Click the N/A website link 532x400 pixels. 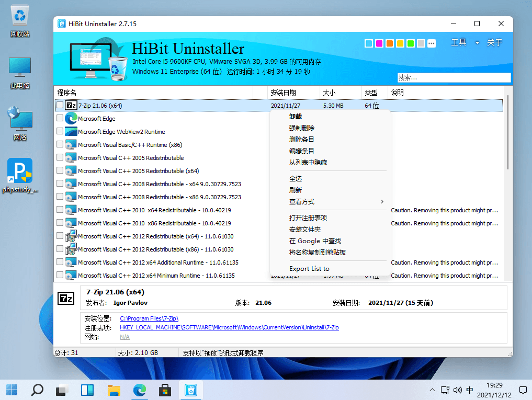click(x=124, y=337)
